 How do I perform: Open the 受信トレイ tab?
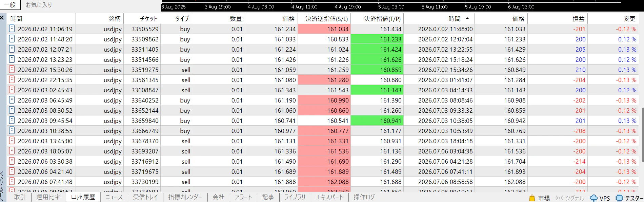point(145,197)
